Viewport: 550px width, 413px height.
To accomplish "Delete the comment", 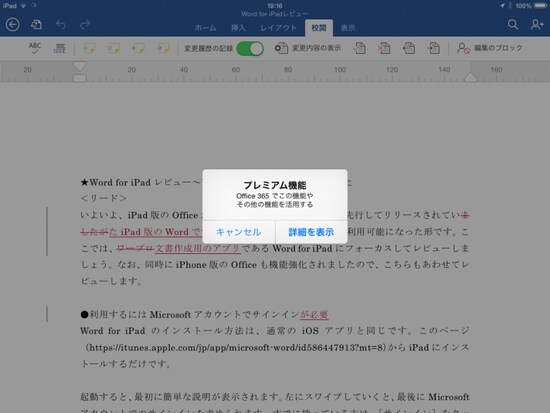I will (x=113, y=48).
